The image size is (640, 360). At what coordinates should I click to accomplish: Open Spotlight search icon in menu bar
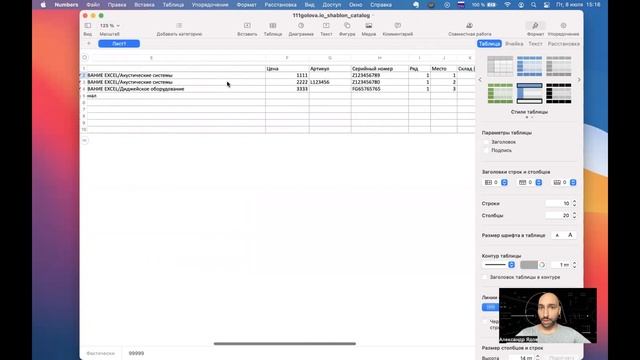(x=533, y=5)
